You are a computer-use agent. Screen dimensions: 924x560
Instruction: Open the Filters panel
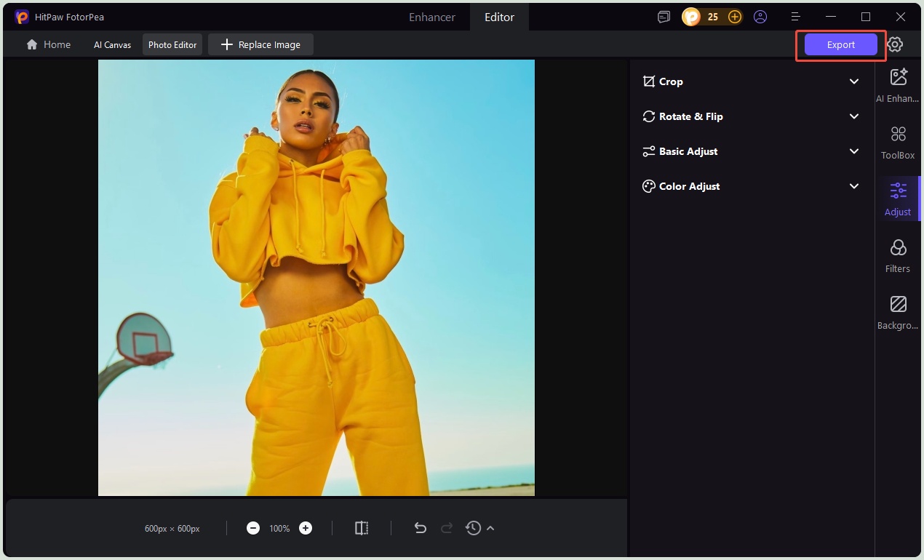[x=898, y=253]
